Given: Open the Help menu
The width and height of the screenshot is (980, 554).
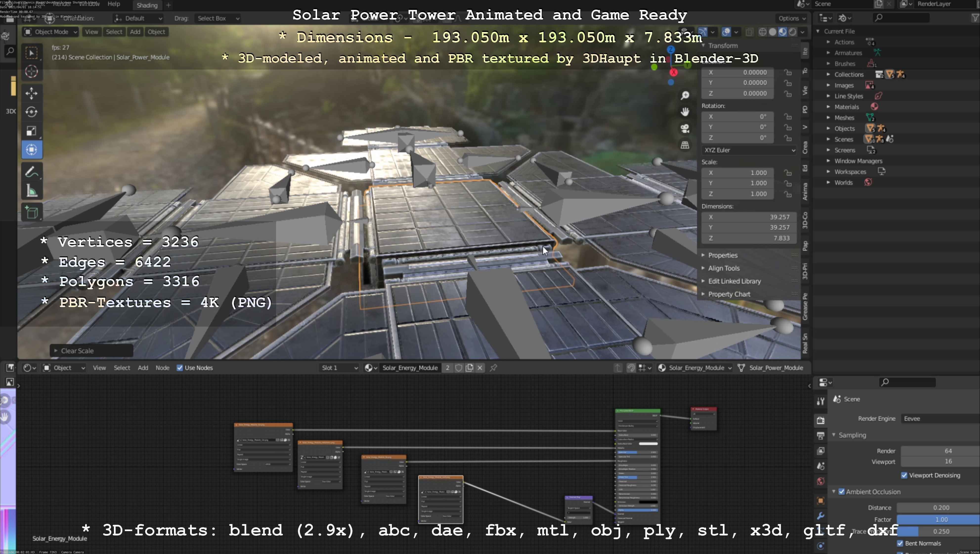Looking at the screenshot, I should (113, 4).
